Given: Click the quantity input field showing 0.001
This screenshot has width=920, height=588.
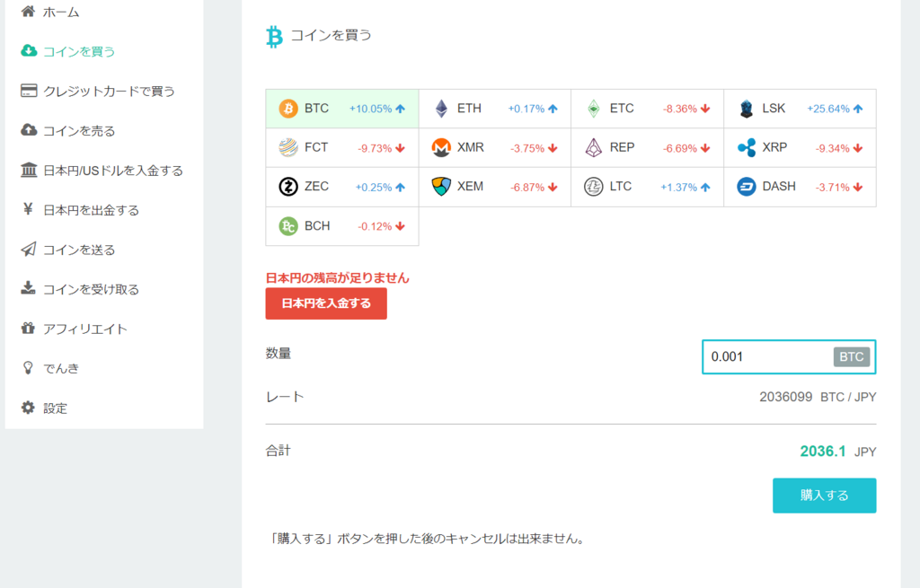Looking at the screenshot, I should pos(789,357).
